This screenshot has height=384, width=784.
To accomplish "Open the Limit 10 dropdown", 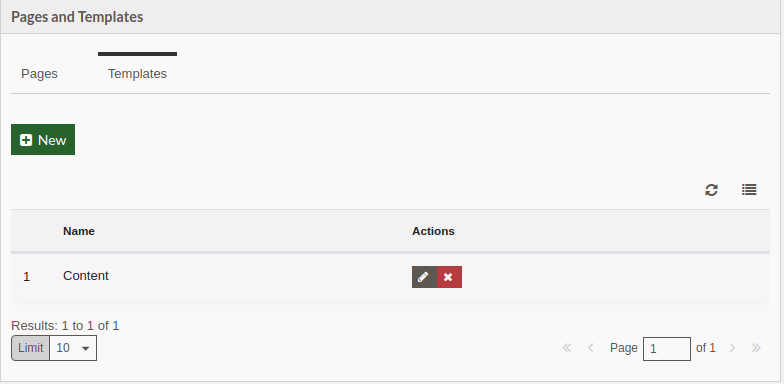I will 73,348.
